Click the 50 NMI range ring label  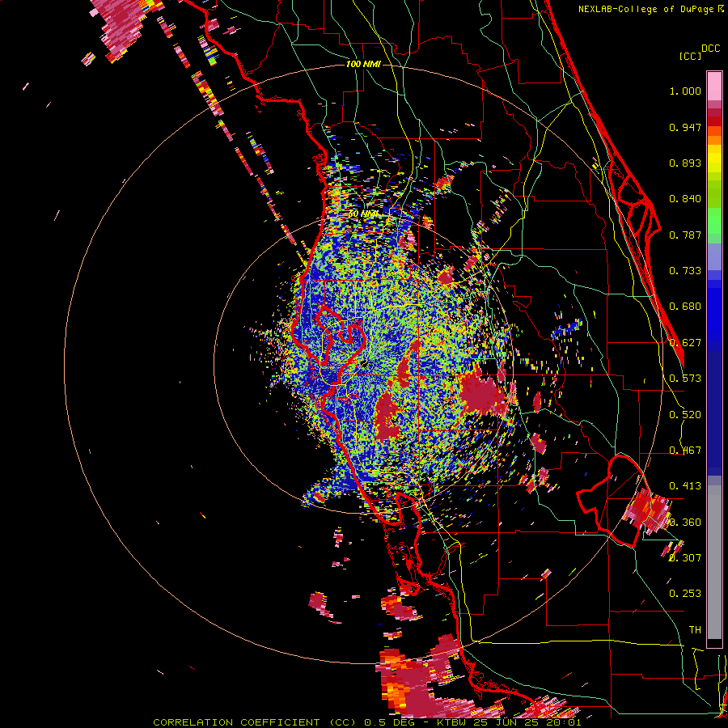363,214
